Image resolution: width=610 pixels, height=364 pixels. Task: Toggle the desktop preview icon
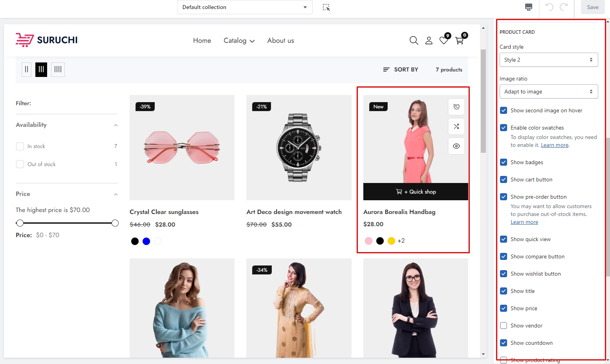tap(529, 7)
